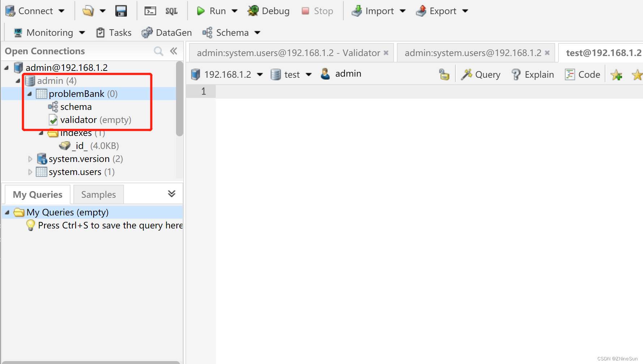Viewport: 643px width, 364px height.
Task: Add to favorites with star plus icon
Action: [617, 74]
